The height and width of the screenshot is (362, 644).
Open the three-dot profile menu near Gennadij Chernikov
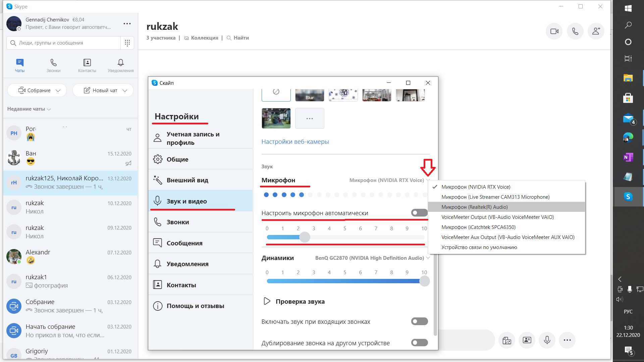pos(127,23)
